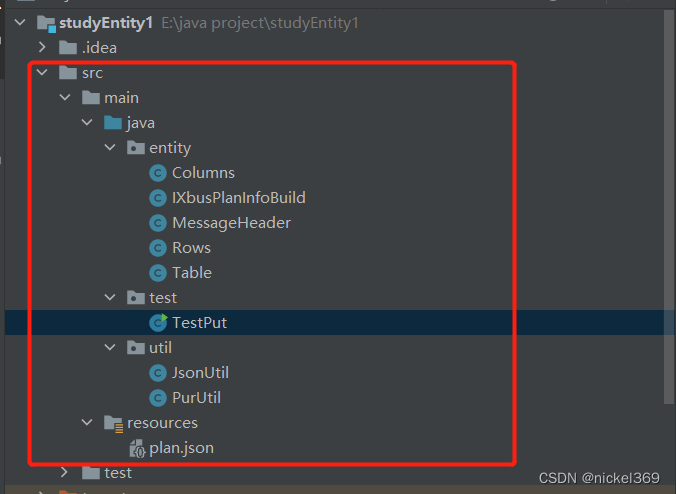
Task: Expand the .idea folder
Action: [41, 48]
